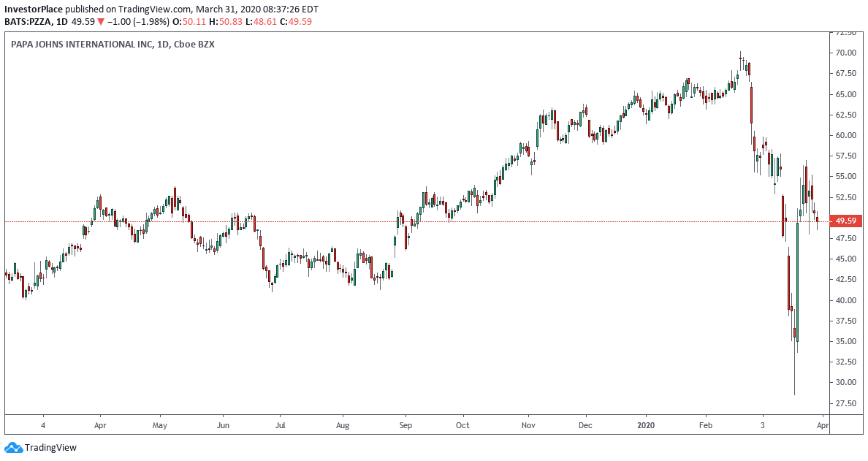The height and width of the screenshot is (461, 868).
Task: Click the 60.00 price axis label
Action: coord(846,136)
